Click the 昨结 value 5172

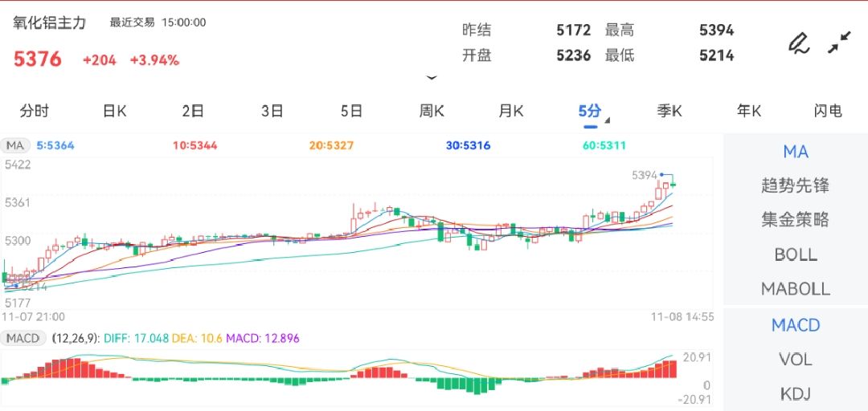pyautogui.click(x=574, y=30)
